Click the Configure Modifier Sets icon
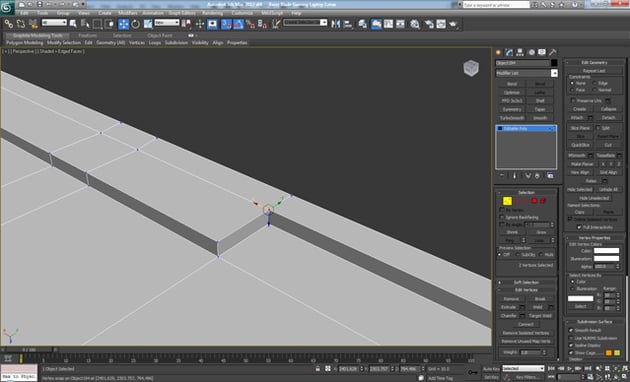Screen dimensions: 630x382 point(550,176)
